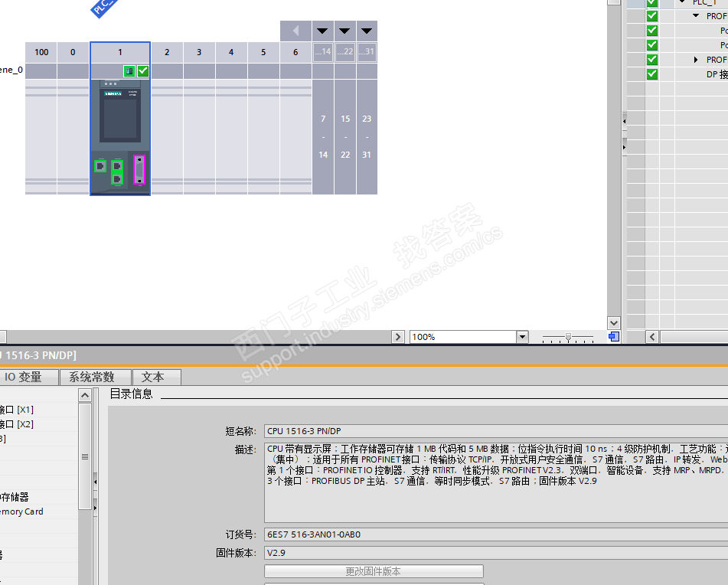Click the right expand arrow on the right panel splitter
Image resolution: width=728 pixels, height=585 pixels.
(x=624, y=147)
